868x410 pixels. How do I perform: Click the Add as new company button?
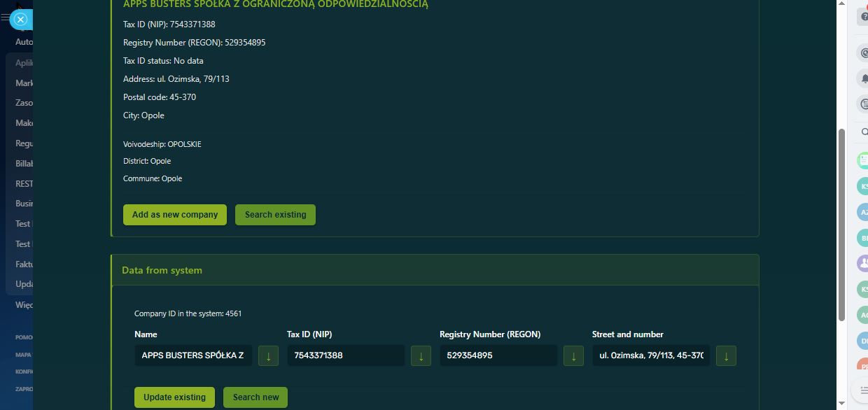pos(175,215)
